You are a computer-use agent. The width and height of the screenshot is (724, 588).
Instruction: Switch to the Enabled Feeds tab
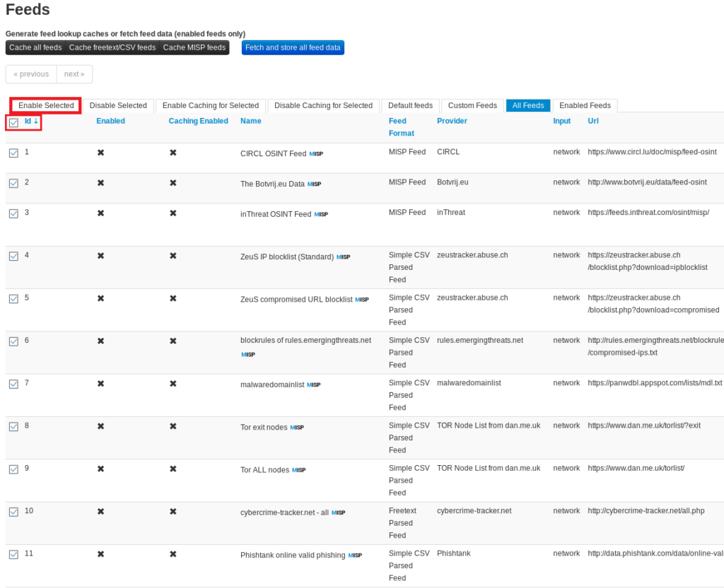585,105
